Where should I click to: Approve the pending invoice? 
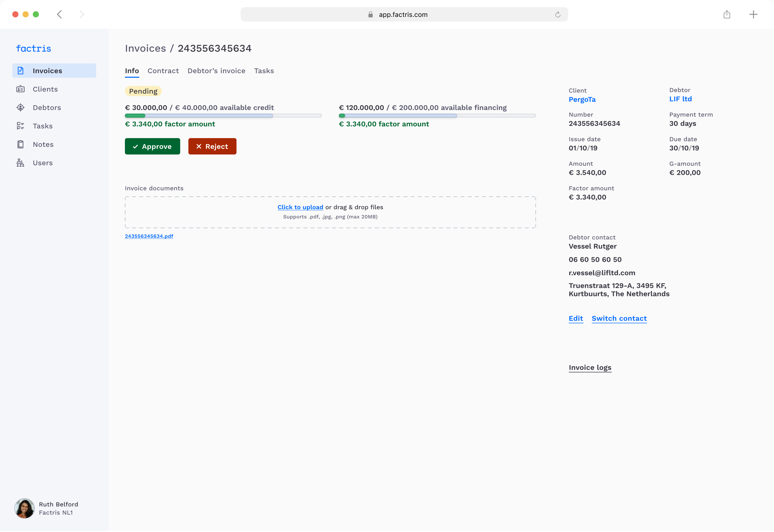[x=152, y=146]
